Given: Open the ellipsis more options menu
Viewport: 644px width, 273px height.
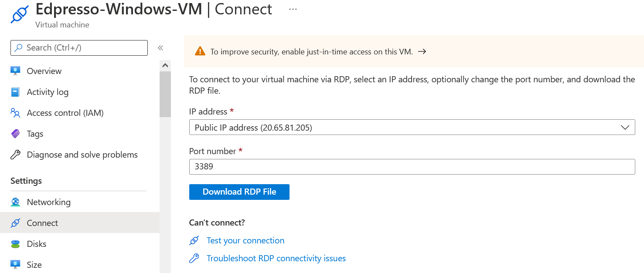Looking at the screenshot, I should 293,9.
